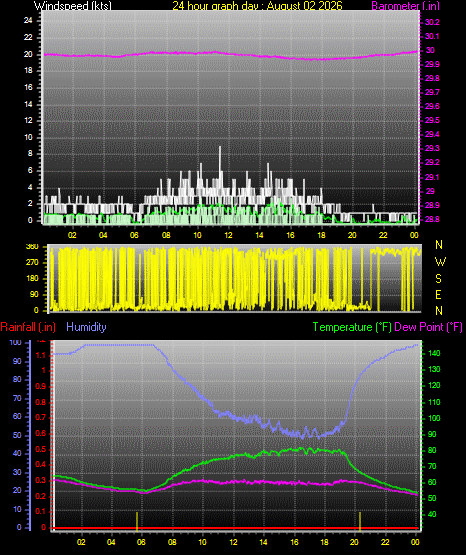Select the windspeed axis value "18"
Screen dimensions: 466x555
coord(28,71)
